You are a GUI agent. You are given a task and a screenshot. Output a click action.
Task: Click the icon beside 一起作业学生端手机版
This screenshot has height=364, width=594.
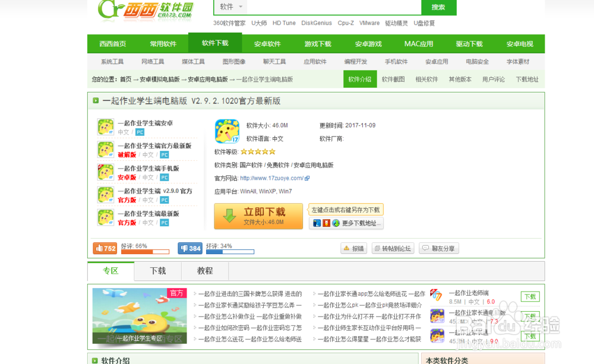pyautogui.click(x=106, y=172)
